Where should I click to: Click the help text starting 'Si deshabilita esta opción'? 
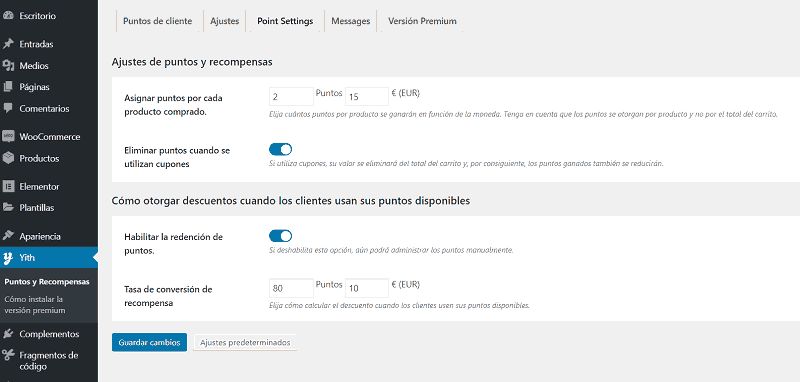click(391, 250)
